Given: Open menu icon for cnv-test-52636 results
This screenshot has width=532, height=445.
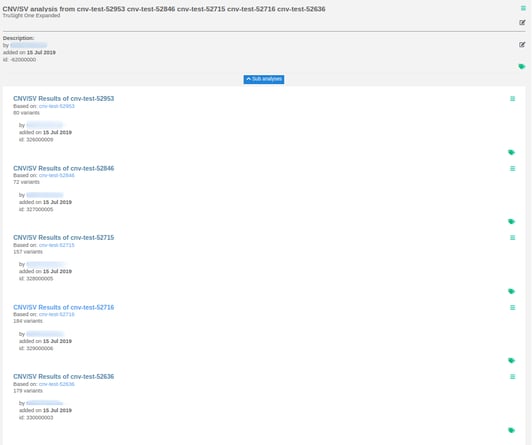Looking at the screenshot, I should pyautogui.click(x=512, y=377).
